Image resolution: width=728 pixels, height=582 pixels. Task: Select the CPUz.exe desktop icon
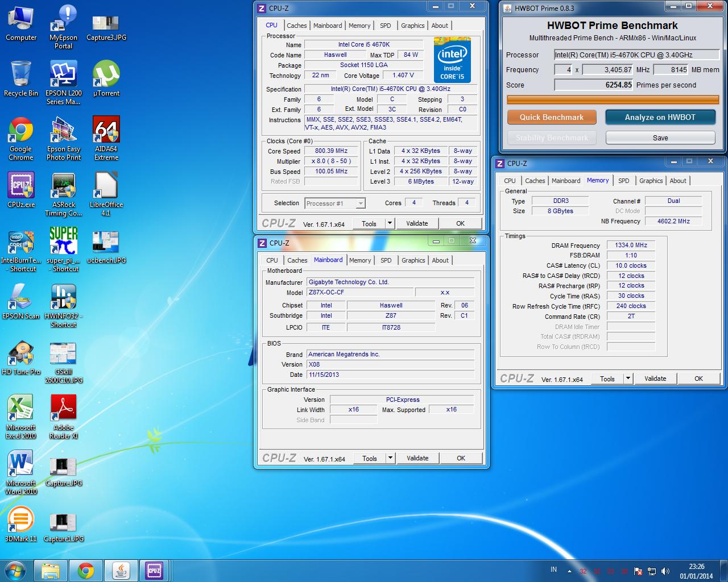(x=21, y=190)
